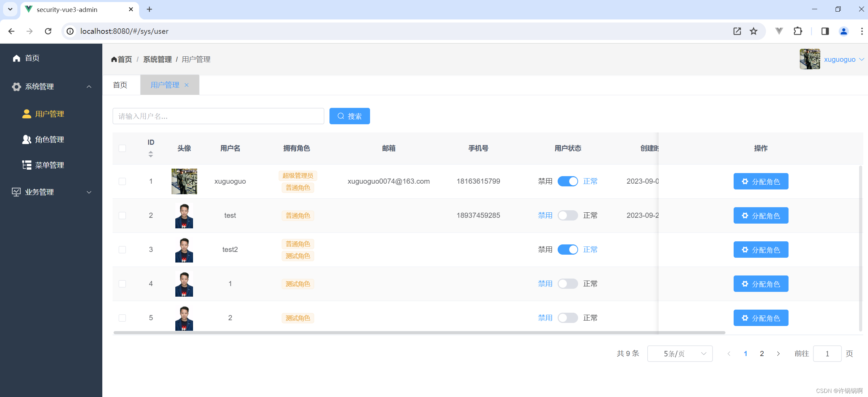Toggle the status switch for row ID 4
The image size is (868, 397).
[x=568, y=284]
